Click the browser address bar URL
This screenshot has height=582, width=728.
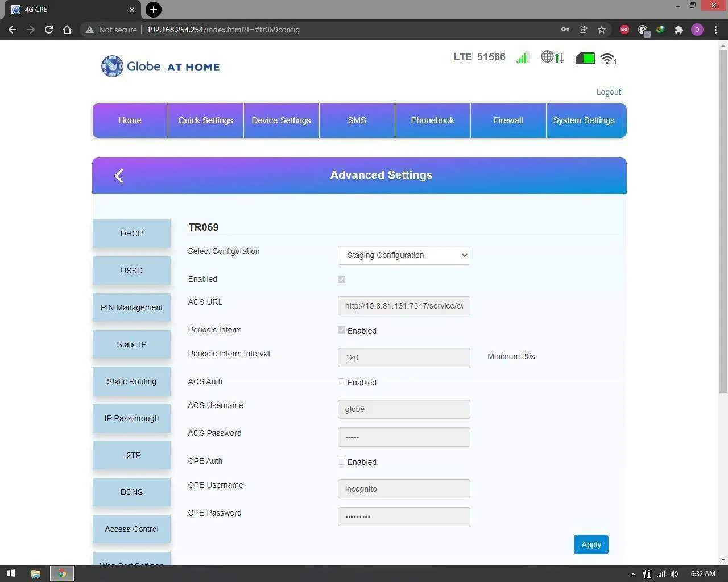tap(223, 30)
